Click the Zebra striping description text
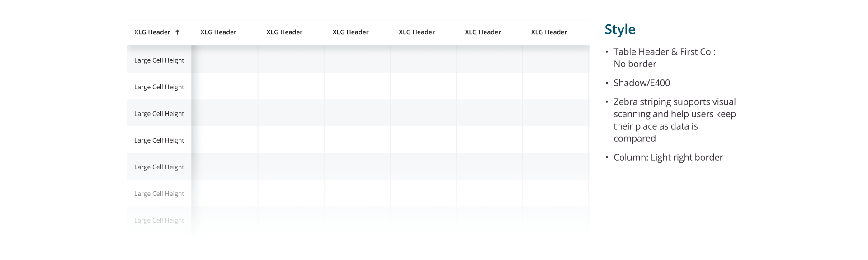 point(674,120)
